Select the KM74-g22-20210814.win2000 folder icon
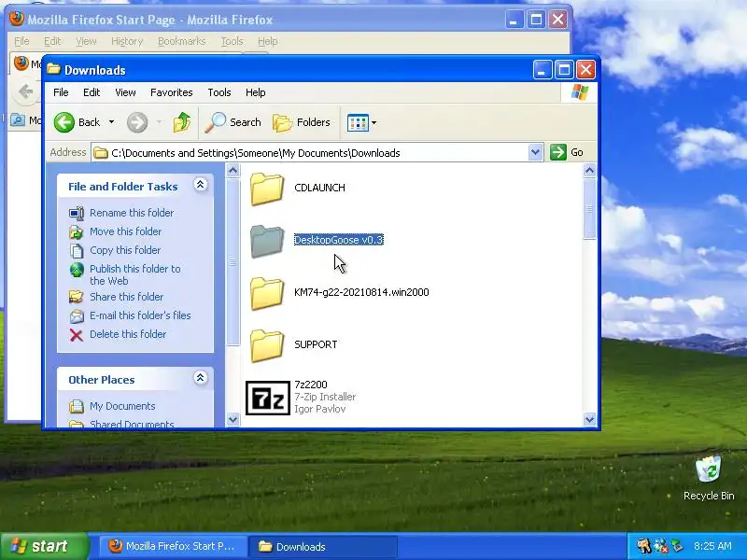Viewport: 747px width, 560px height. [267, 293]
